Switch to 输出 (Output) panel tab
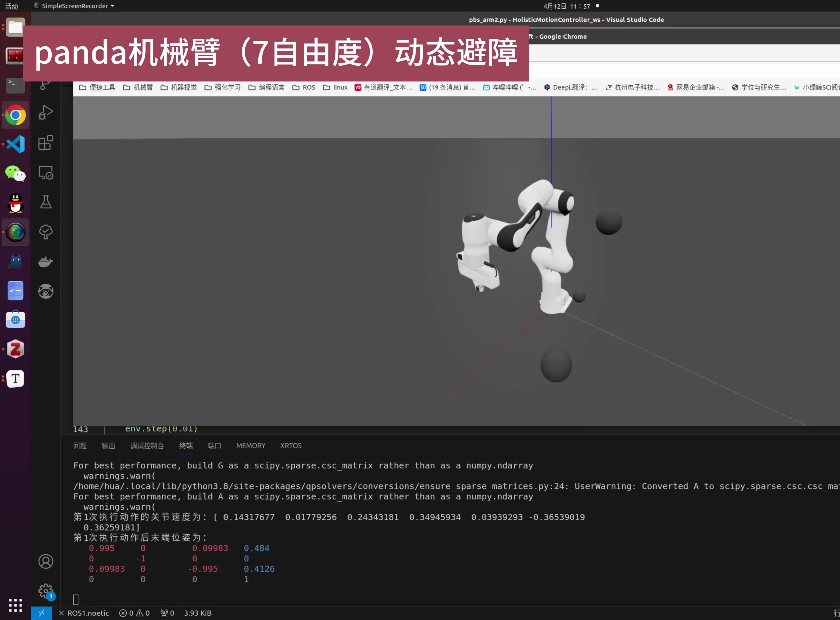The image size is (840, 620). tap(109, 446)
